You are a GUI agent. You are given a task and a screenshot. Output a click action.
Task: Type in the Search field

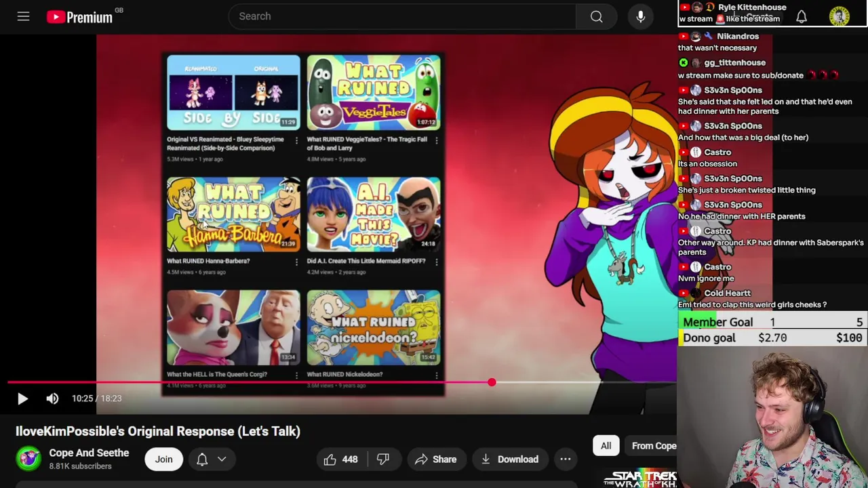click(402, 16)
